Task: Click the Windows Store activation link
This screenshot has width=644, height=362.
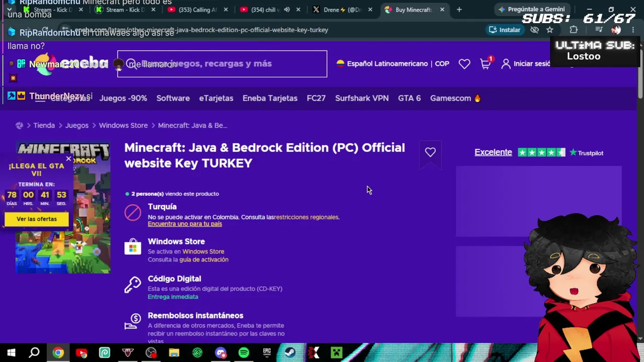Action: pyautogui.click(x=203, y=251)
